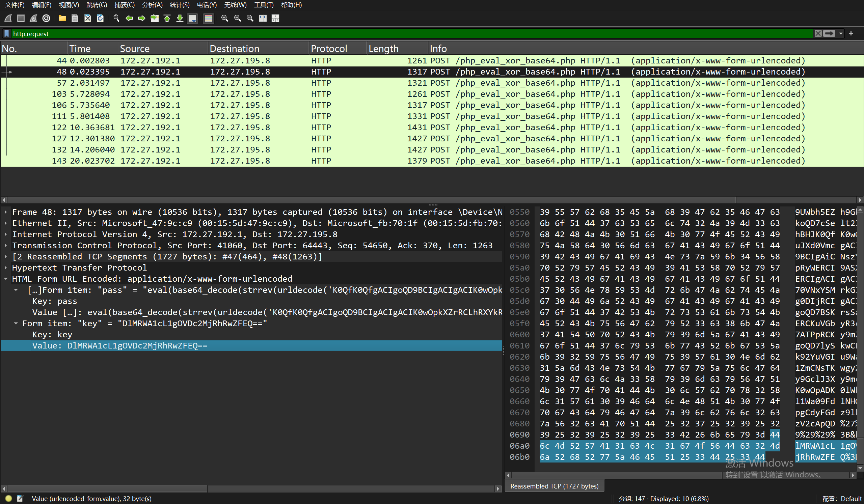Click the resize columns icon
The width and height of the screenshot is (864, 504).
tap(263, 18)
